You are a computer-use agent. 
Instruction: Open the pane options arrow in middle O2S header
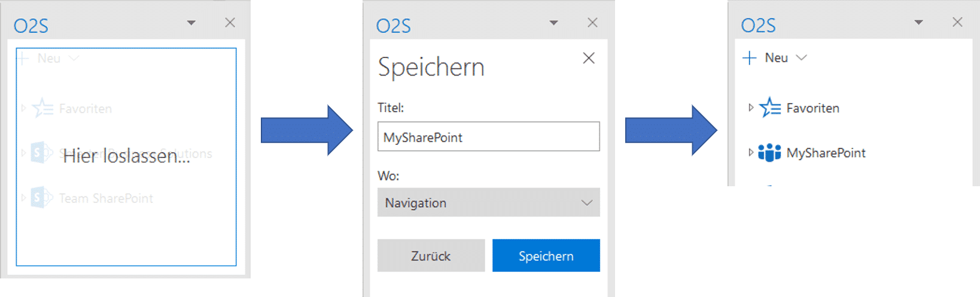553,23
